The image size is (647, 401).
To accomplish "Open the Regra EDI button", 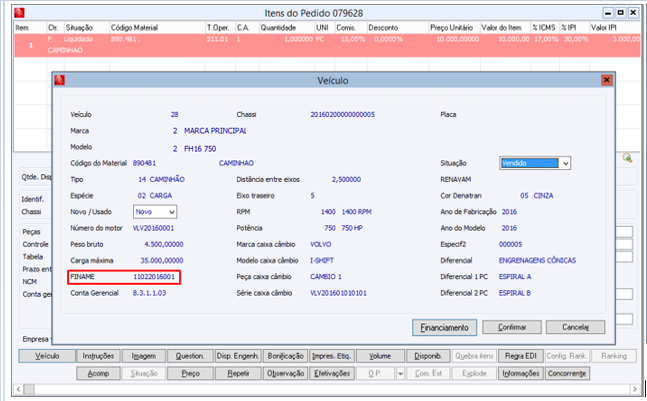I will point(520,356).
